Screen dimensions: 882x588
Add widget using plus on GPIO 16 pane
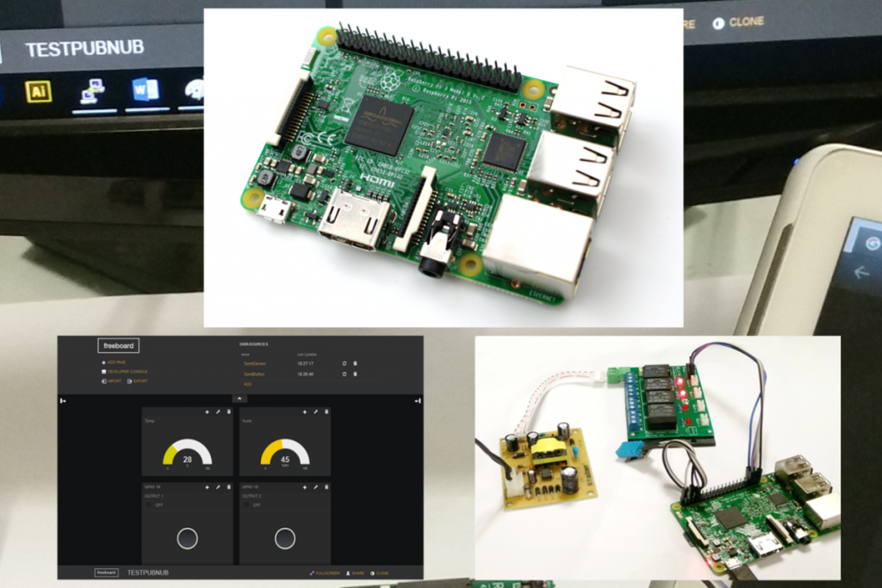point(207,487)
